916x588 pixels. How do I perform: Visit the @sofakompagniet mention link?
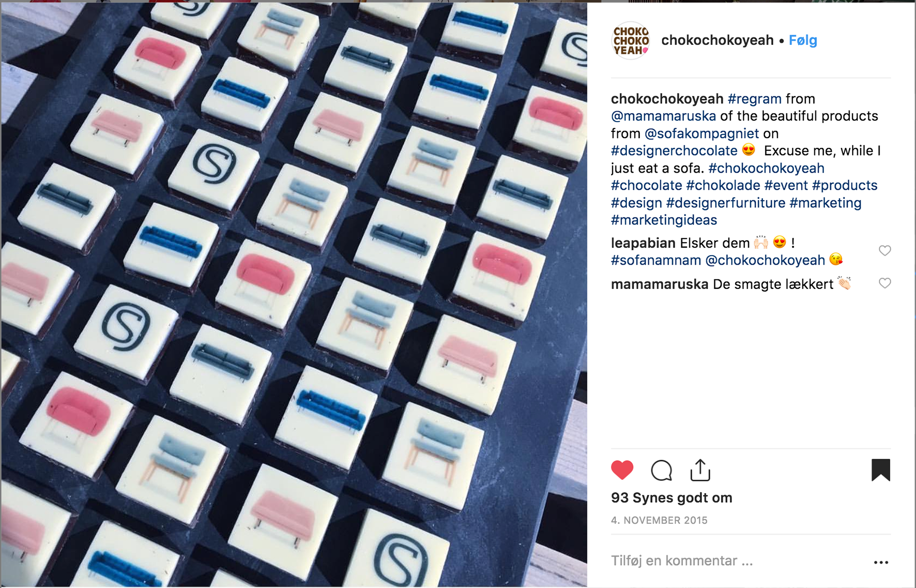point(701,134)
